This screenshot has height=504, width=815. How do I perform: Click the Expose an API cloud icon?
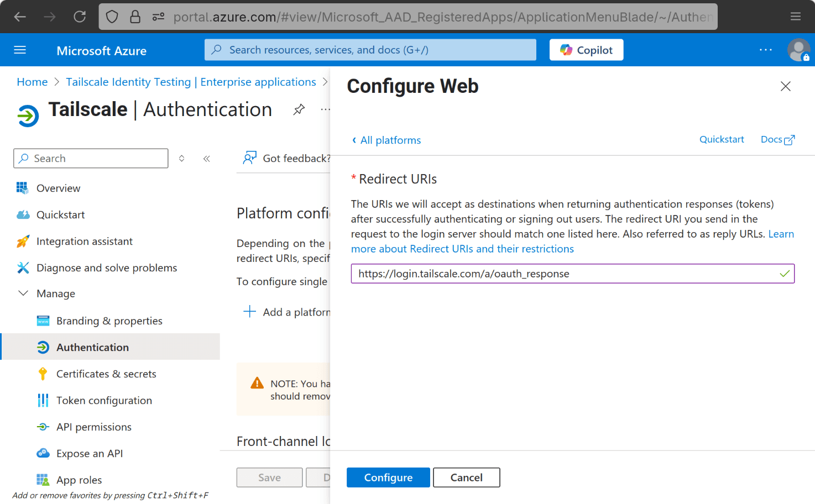(x=44, y=453)
